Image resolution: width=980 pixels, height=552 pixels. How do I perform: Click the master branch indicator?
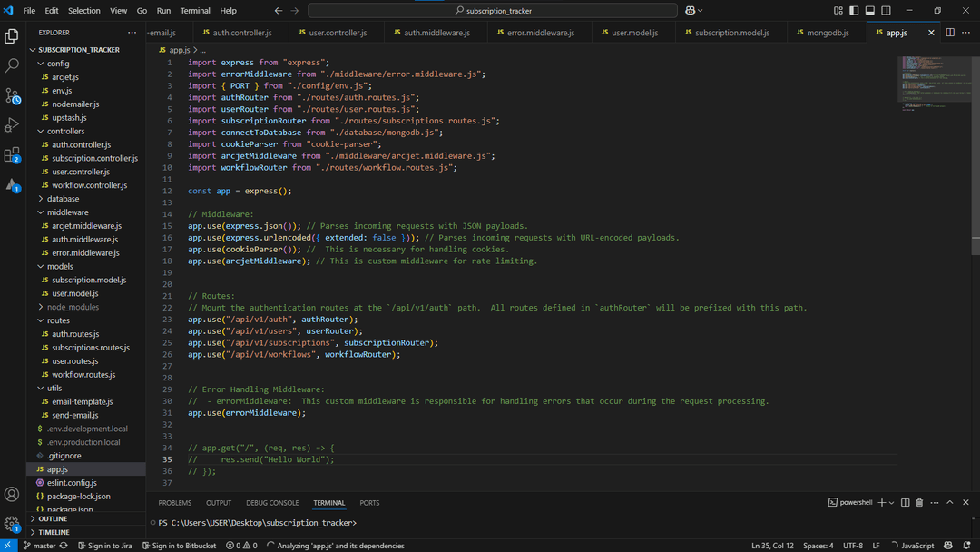pyautogui.click(x=44, y=546)
